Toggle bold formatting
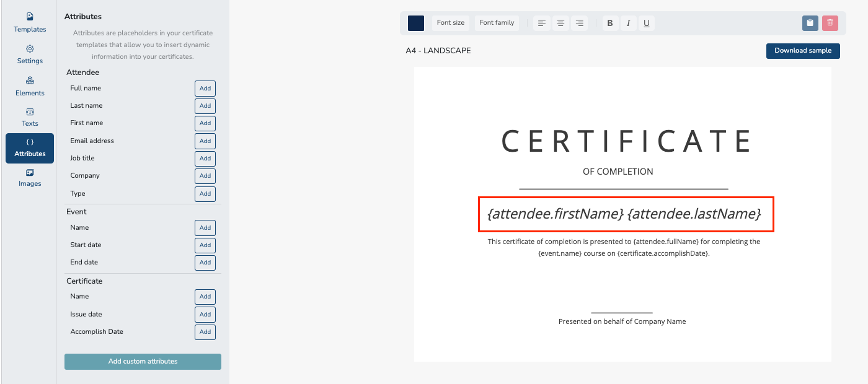The height and width of the screenshot is (384, 868). [610, 23]
